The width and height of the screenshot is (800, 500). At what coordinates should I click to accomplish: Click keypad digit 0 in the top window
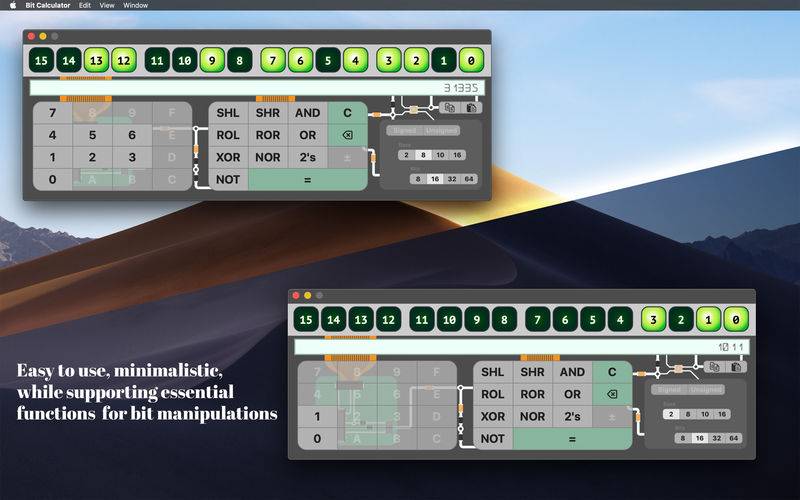(53, 180)
